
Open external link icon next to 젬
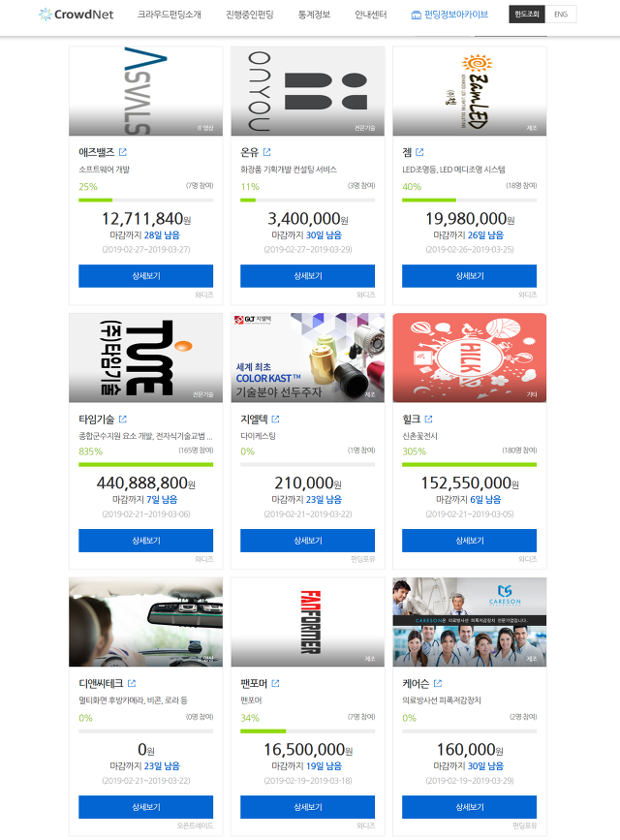[x=419, y=152]
